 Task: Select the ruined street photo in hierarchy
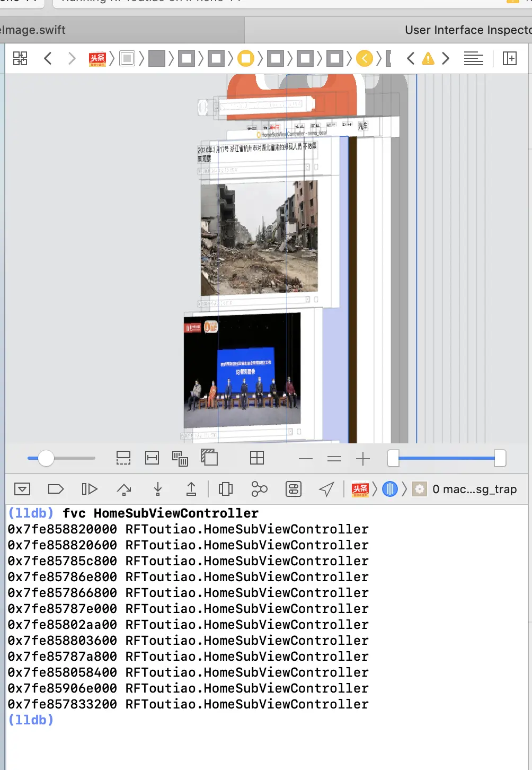(x=259, y=238)
